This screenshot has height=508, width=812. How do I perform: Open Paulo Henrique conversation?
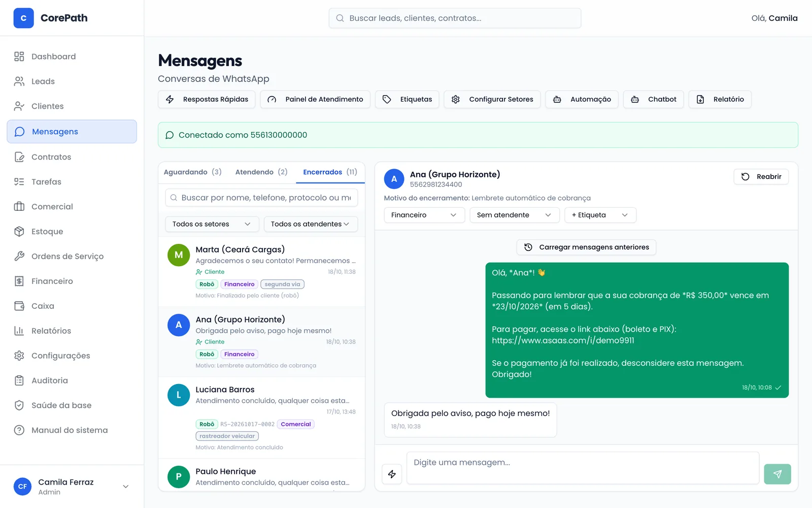tap(261, 475)
